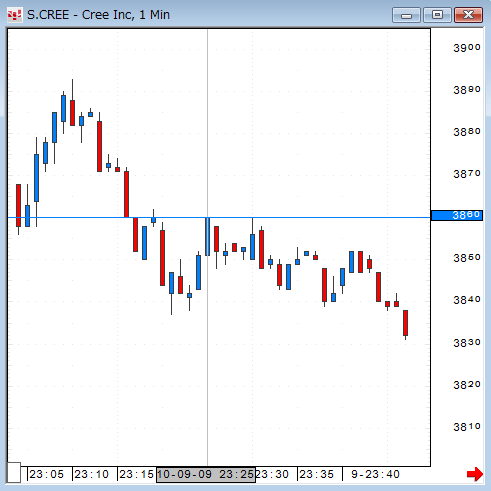Viewport: 491px width, 491px height.
Task: Click the 23:35 time axis label
Action: pyautogui.click(x=316, y=474)
